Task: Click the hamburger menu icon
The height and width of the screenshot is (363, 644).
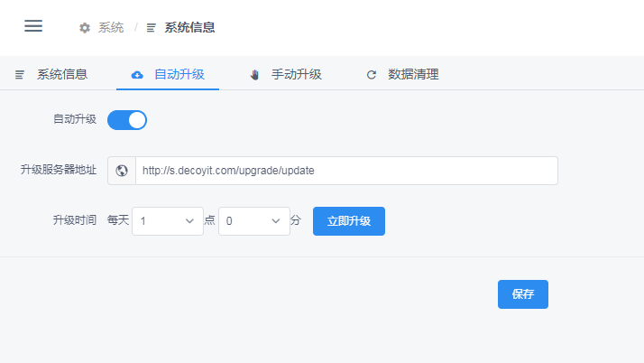Action: pyautogui.click(x=33, y=26)
